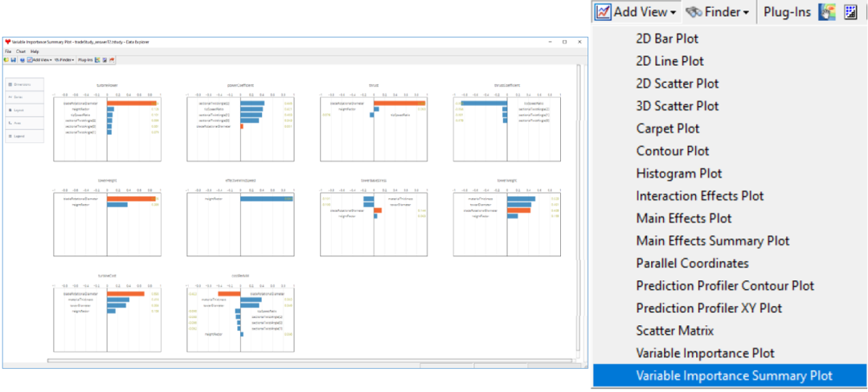
Task: Click the enlarged hand-on-contour plug-in icon
Action: coord(827,11)
